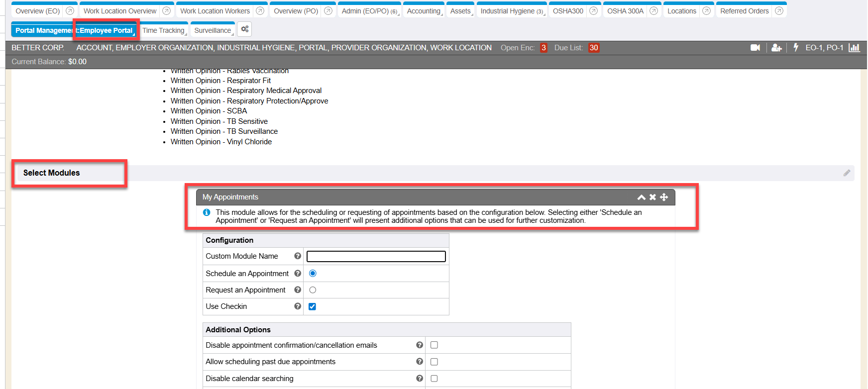Click help icon next to Custom Module Name
This screenshot has height=389, width=868.
[298, 256]
